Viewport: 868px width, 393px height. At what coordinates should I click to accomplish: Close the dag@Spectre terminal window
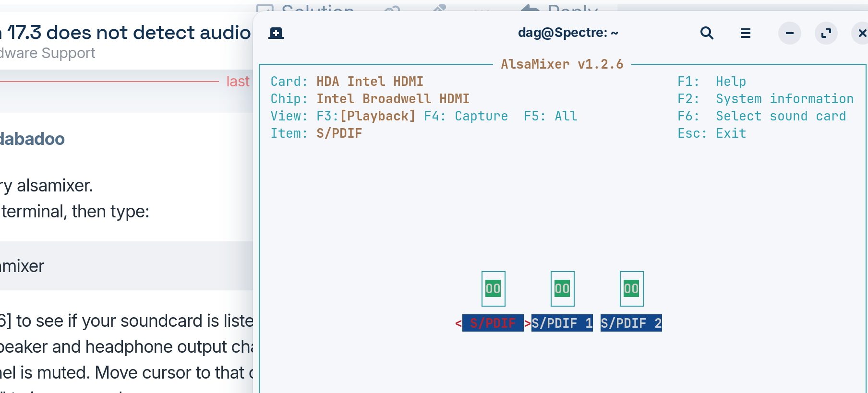(861, 33)
